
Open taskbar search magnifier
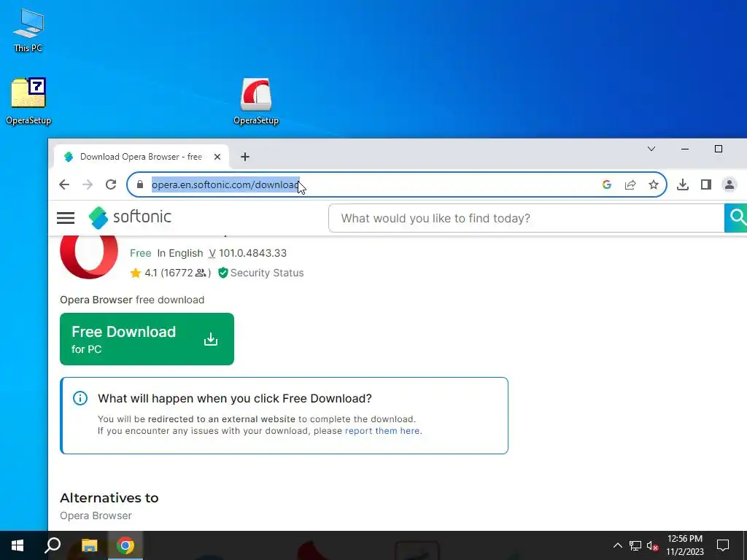[53, 545]
